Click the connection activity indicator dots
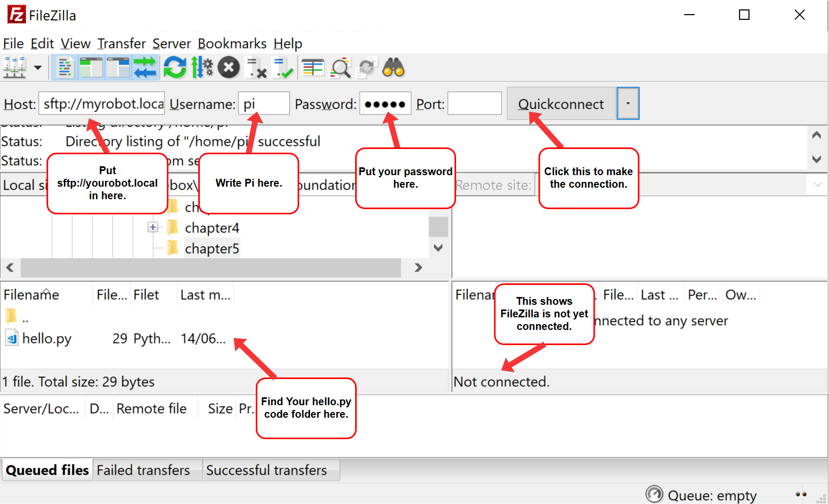The image size is (829, 504). (x=801, y=494)
